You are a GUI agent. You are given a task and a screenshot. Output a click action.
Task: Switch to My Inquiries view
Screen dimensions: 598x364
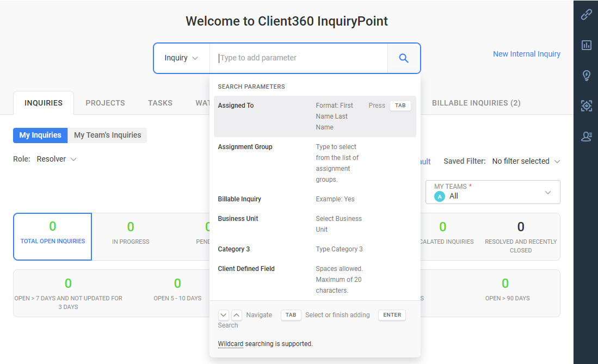tap(40, 135)
